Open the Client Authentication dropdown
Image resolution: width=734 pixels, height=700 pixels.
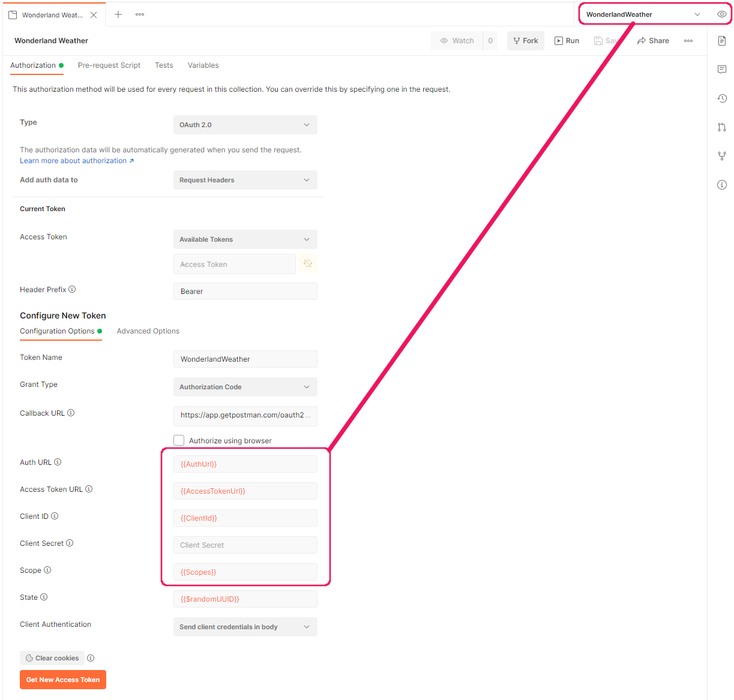click(245, 626)
